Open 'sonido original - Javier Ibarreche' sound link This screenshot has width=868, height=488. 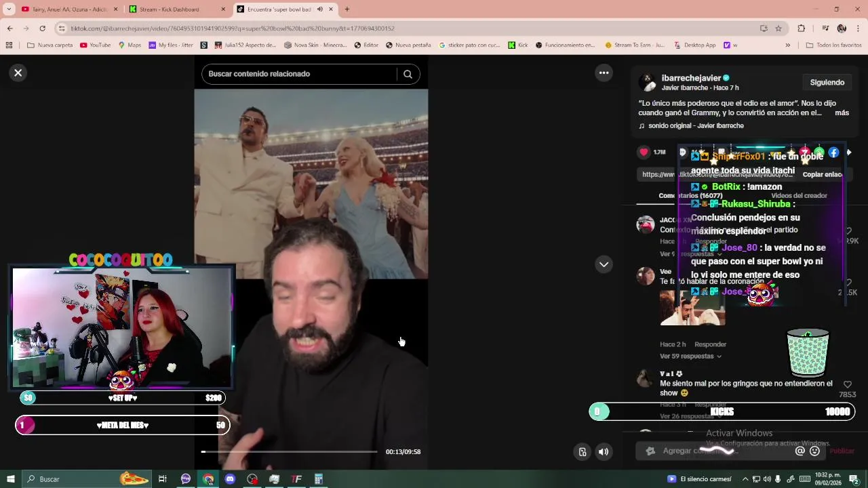tap(691, 125)
